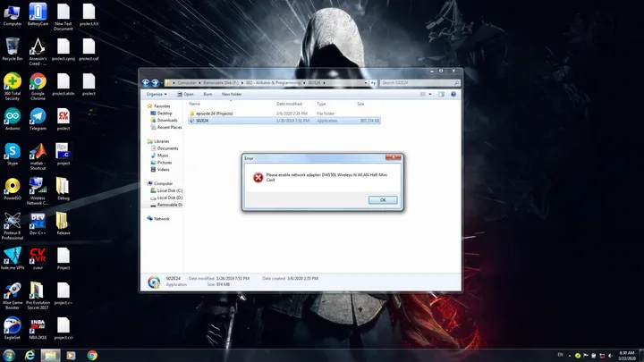Select the Dev-C++ desktop shortcut
This screenshot has height=362, width=644.
[38, 223]
